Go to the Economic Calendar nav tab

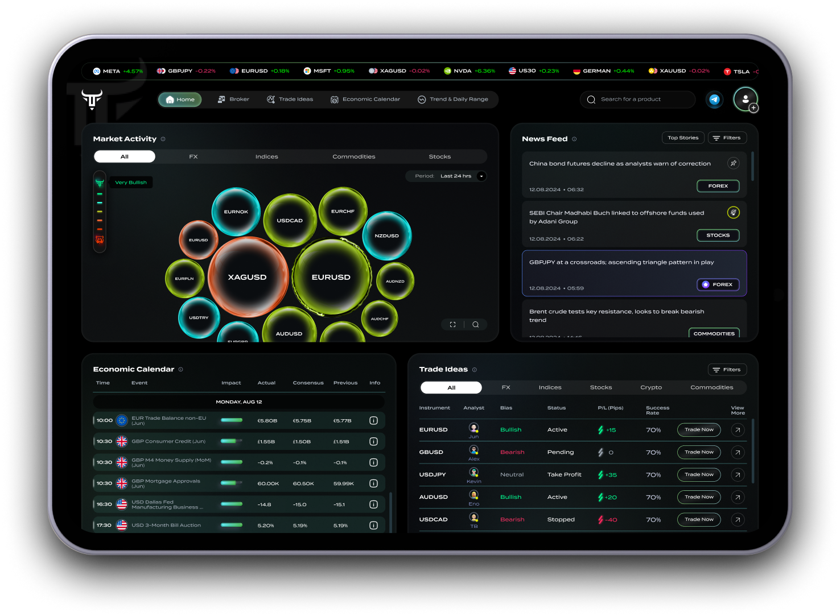tap(365, 100)
